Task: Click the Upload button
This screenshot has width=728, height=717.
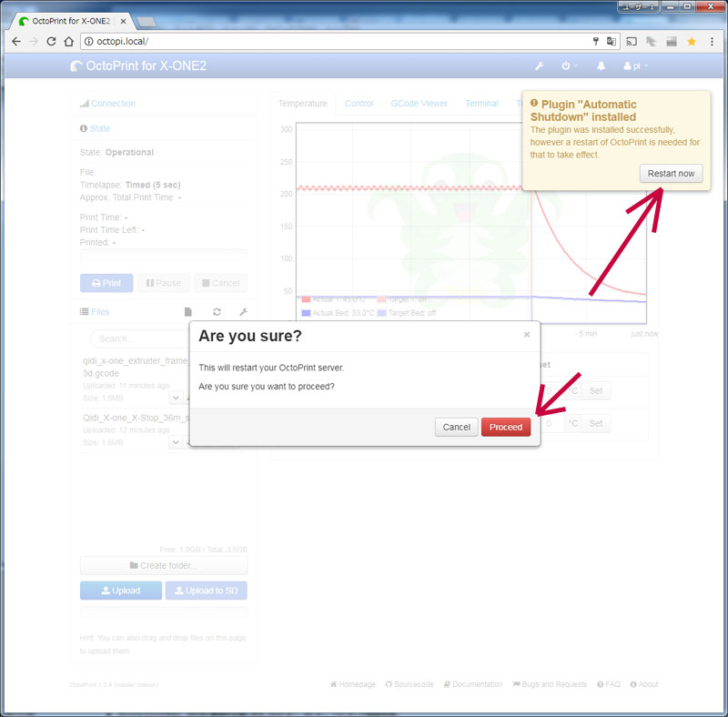Action: 121,591
